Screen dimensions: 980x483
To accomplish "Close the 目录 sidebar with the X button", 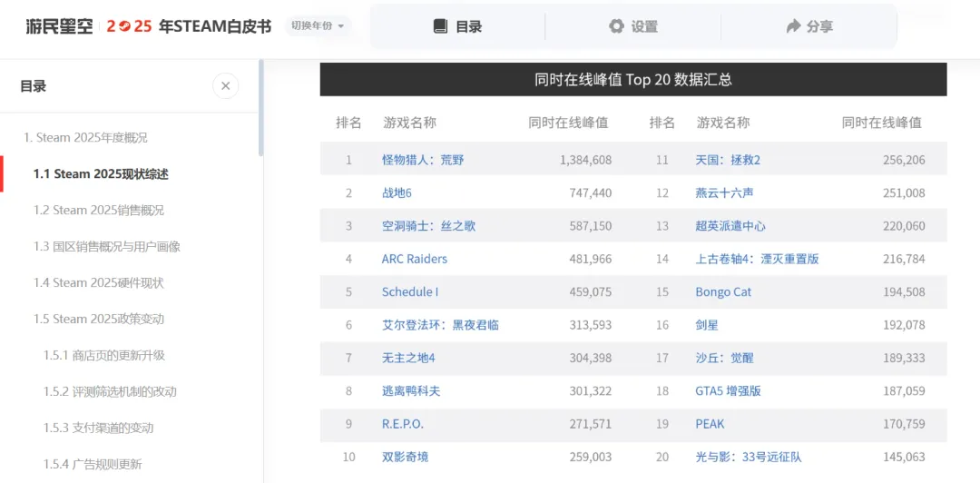I will 226,85.
